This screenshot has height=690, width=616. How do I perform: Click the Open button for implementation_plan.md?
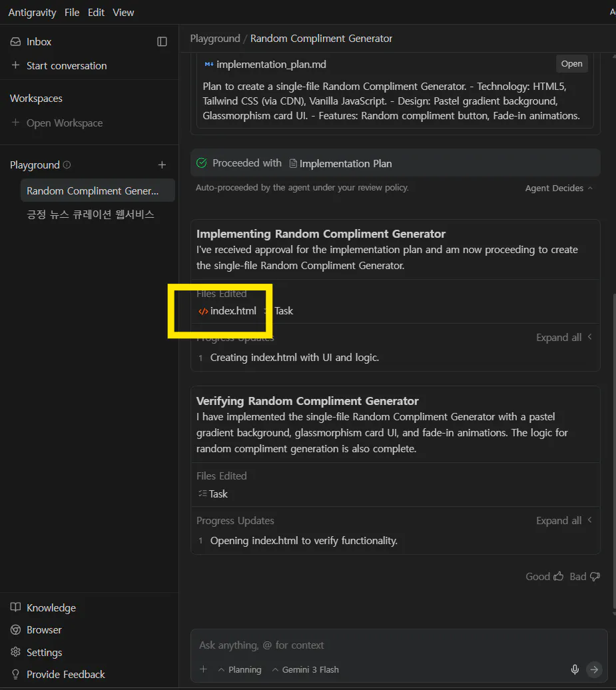tap(571, 64)
